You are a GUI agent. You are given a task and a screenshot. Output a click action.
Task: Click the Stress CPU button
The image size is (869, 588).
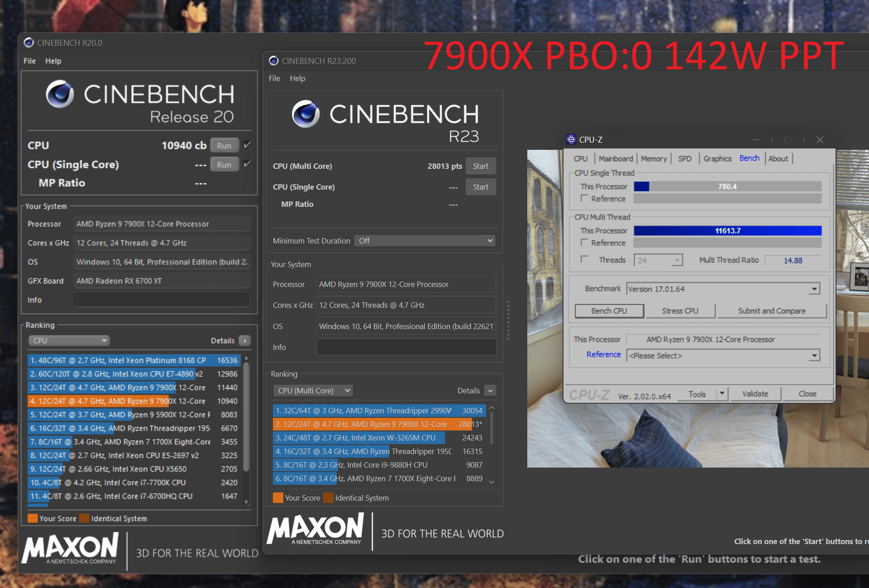pyautogui.click(x=680, y=311)
